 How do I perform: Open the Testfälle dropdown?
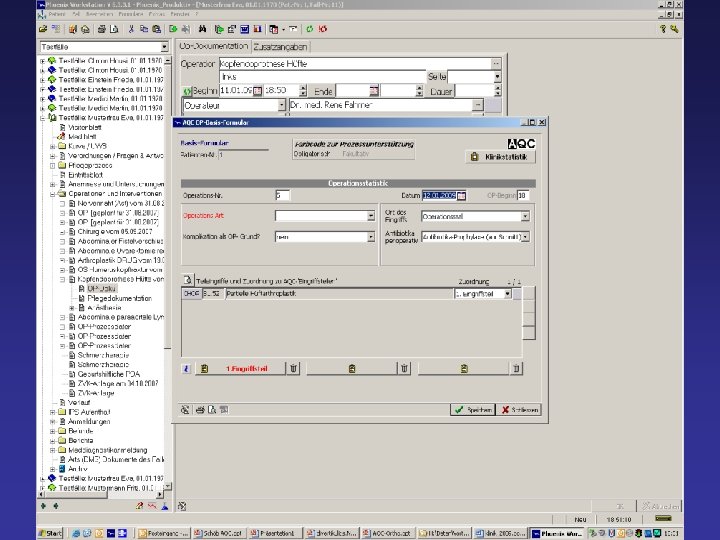pyautogui.click(x=164, y=47)
